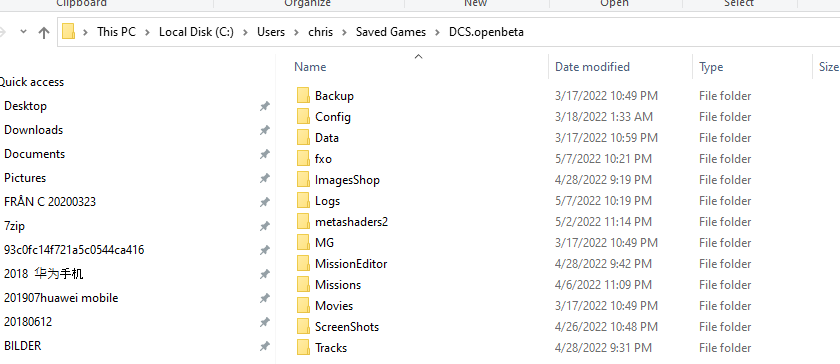Click DCS.openbeta in the address bar
Image resolution: width=840 pixels, height=364 pixels.
coord(486,32)
